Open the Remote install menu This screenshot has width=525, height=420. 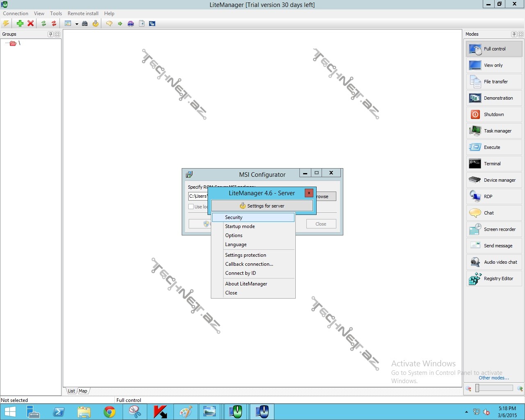click(x=83, y=14)
